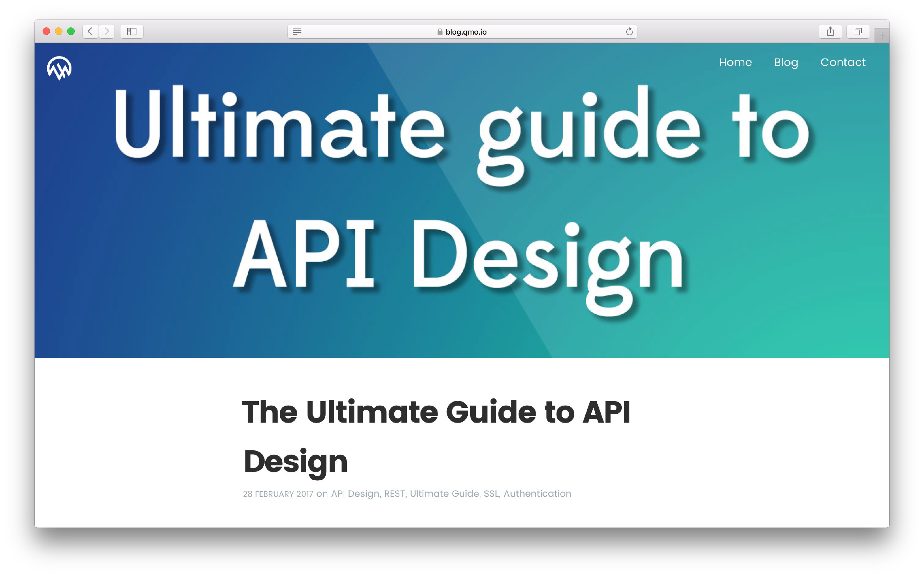
Task: Toggle the Safari sidebar button
Action: 132,31
